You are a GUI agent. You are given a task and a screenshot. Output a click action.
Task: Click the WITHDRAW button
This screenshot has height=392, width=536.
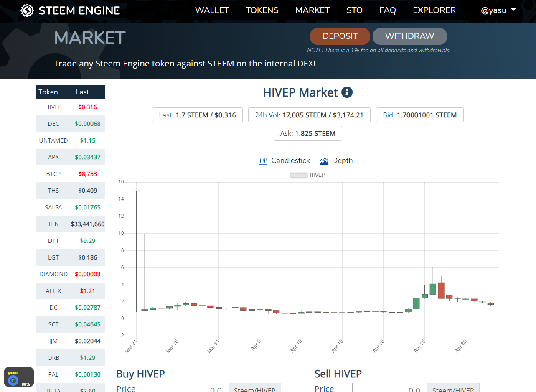[x=409, y=36]
